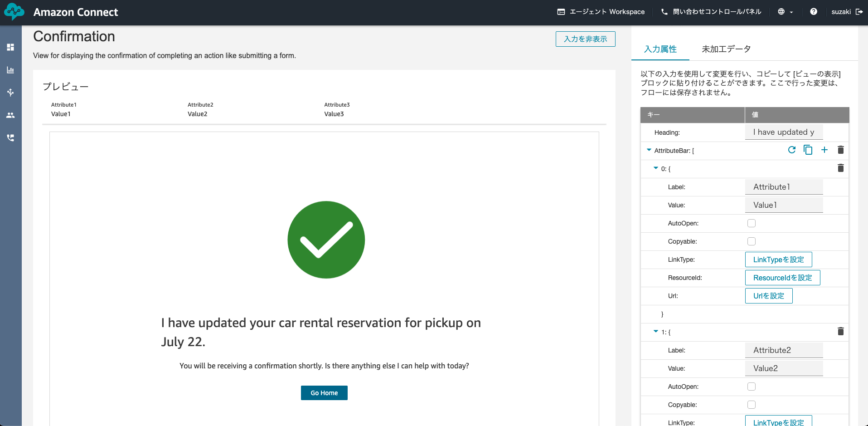The height and width of the screenshot is (426, 868).
Task: Open the routing section in the sidebar
Action: (11, 93)
